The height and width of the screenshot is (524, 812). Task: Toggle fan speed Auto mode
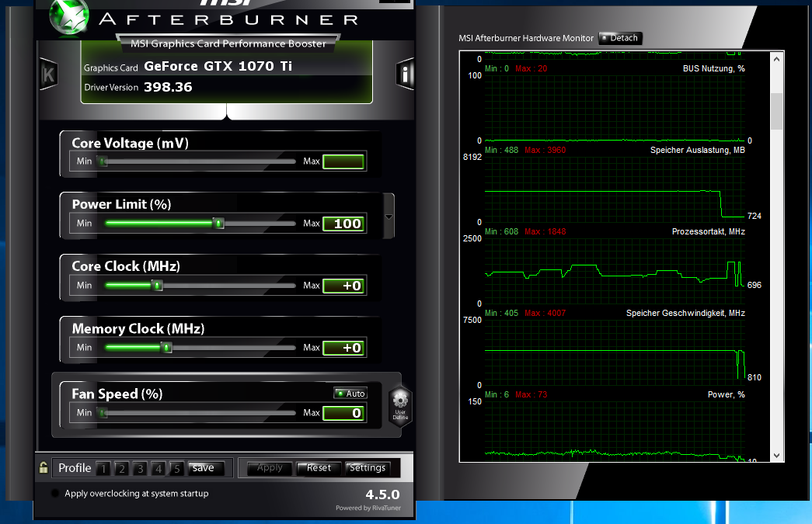pos(350,393)
